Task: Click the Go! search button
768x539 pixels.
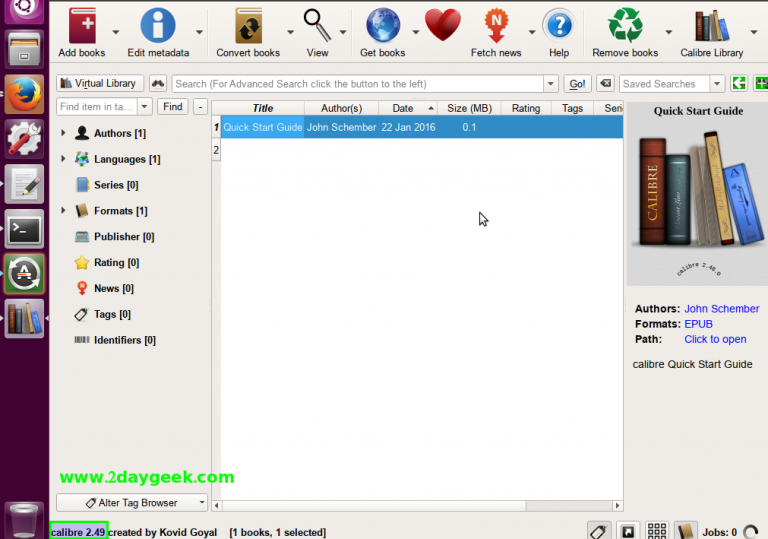Action: click(x=577, y=84)
